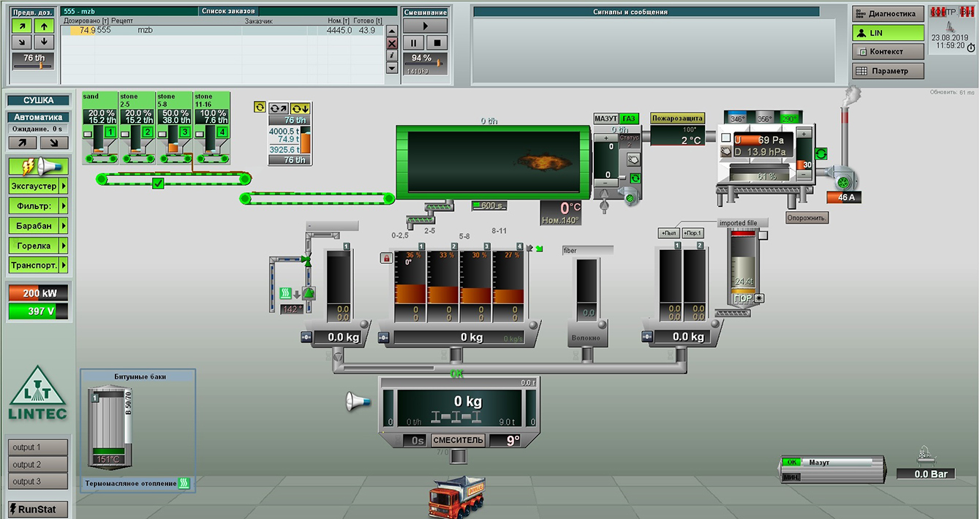Click the hand manual-mode icon on the burner
The width and height of the screenshot is (980, 519).
point(633,158)
